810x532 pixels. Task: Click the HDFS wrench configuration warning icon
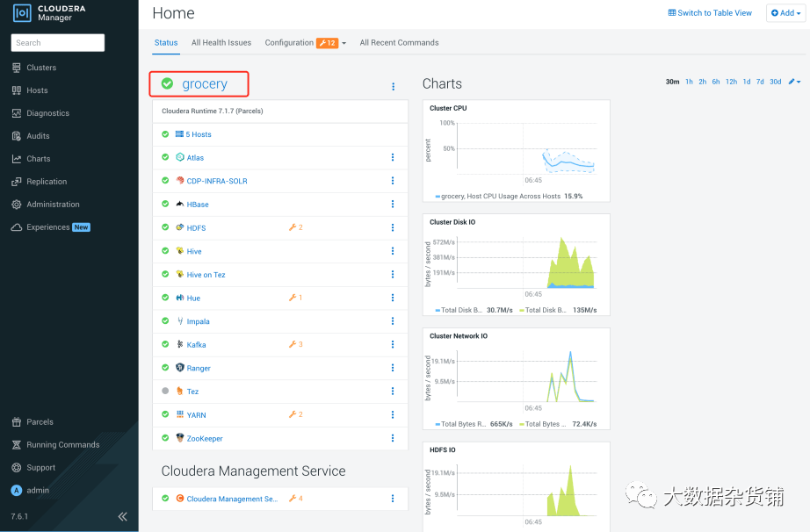pos(293,227)
